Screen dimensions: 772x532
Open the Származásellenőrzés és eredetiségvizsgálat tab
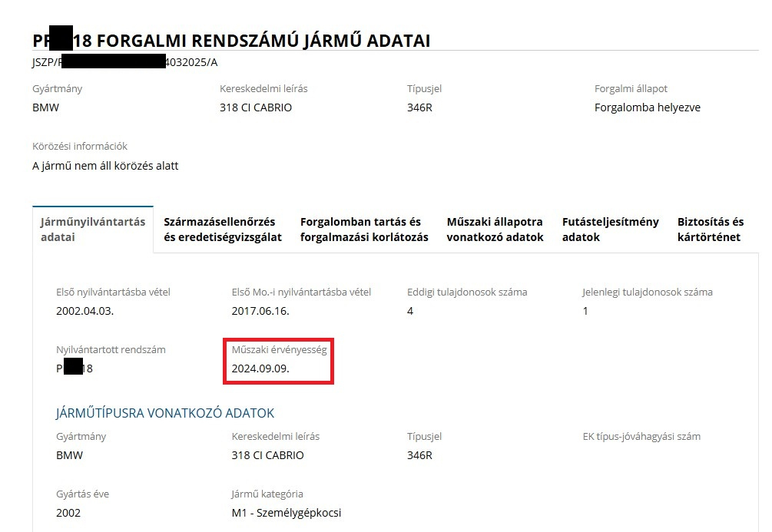[223, 230]
